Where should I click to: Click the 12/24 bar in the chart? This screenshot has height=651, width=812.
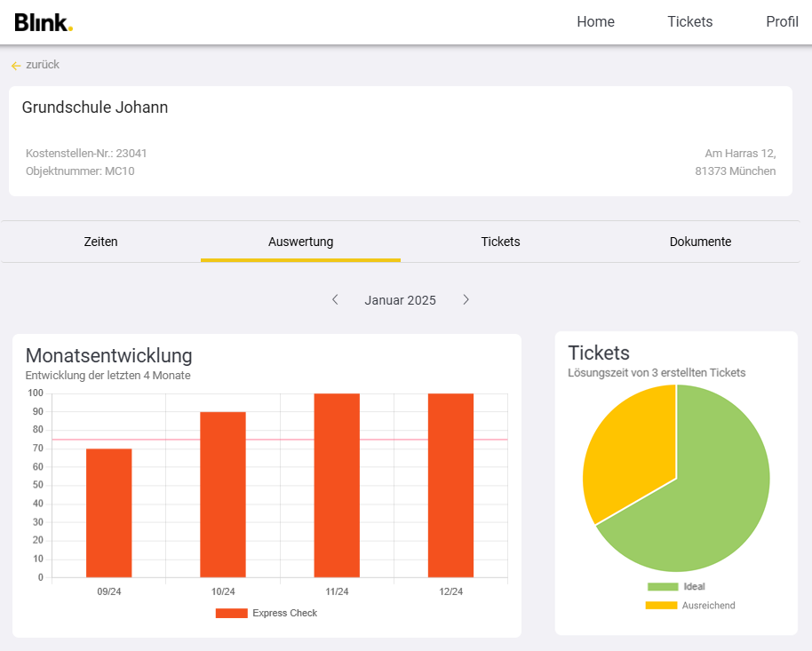tap(450, 486)
